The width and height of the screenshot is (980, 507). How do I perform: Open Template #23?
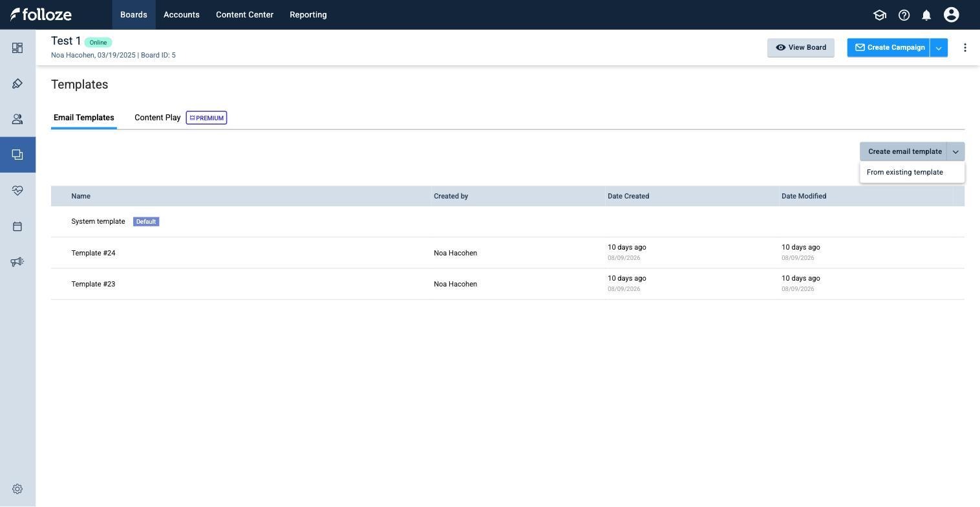point(93,284)
